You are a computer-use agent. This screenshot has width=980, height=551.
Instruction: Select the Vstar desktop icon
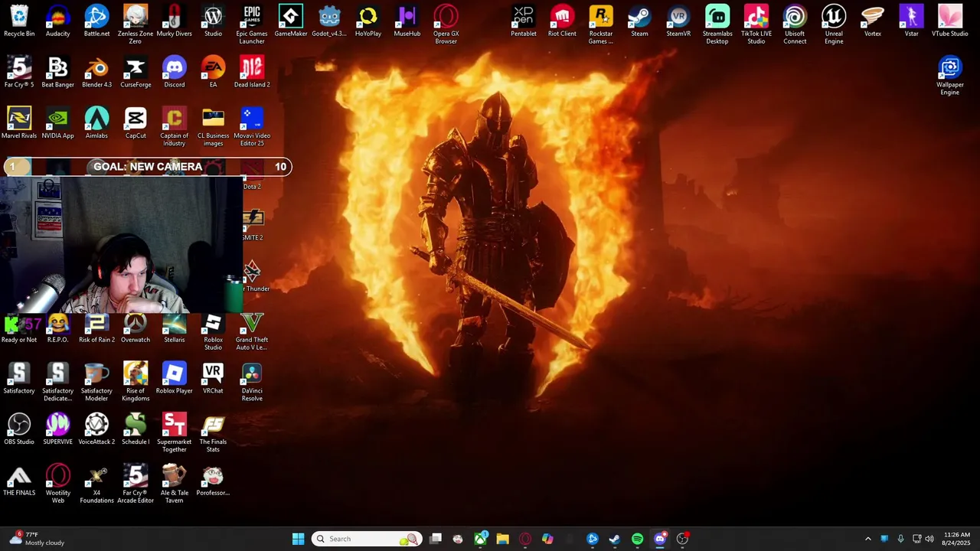[x=911, y=21]
